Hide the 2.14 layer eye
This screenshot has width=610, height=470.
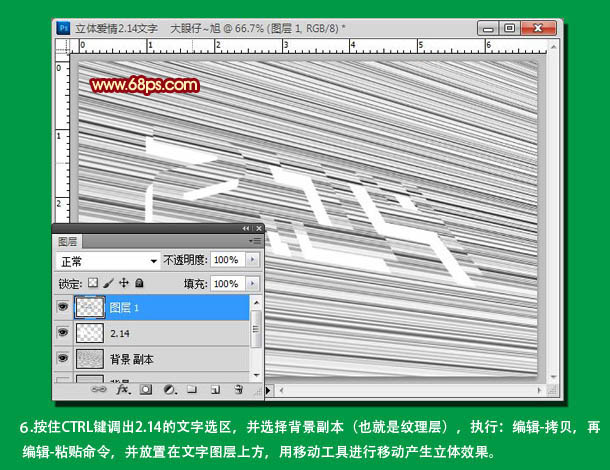click(x=63, y=333)
